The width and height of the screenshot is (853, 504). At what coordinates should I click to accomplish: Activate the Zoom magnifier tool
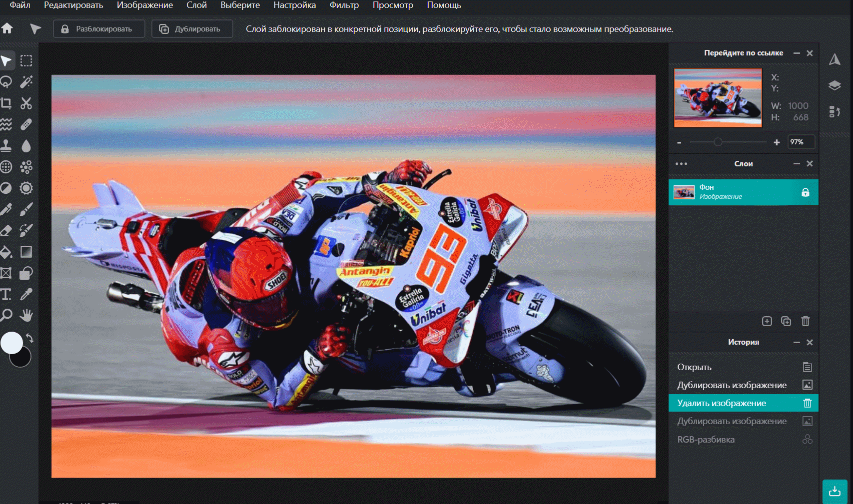pyautogui.click(x=6, y=315)
